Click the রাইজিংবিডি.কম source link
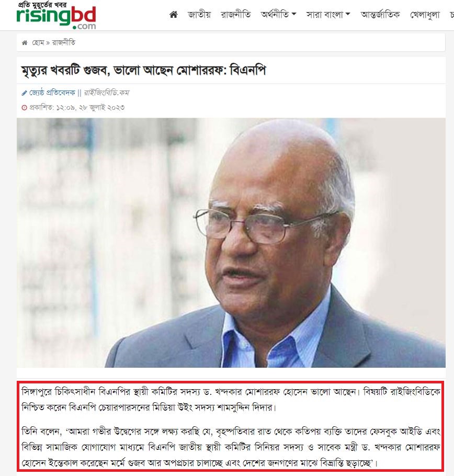 click(x=107, y=93)
